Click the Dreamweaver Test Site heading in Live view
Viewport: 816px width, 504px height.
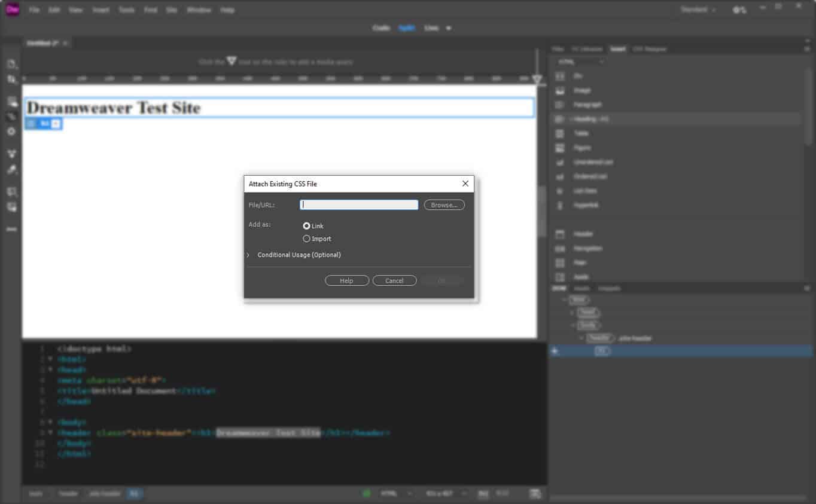coord(114,108)
